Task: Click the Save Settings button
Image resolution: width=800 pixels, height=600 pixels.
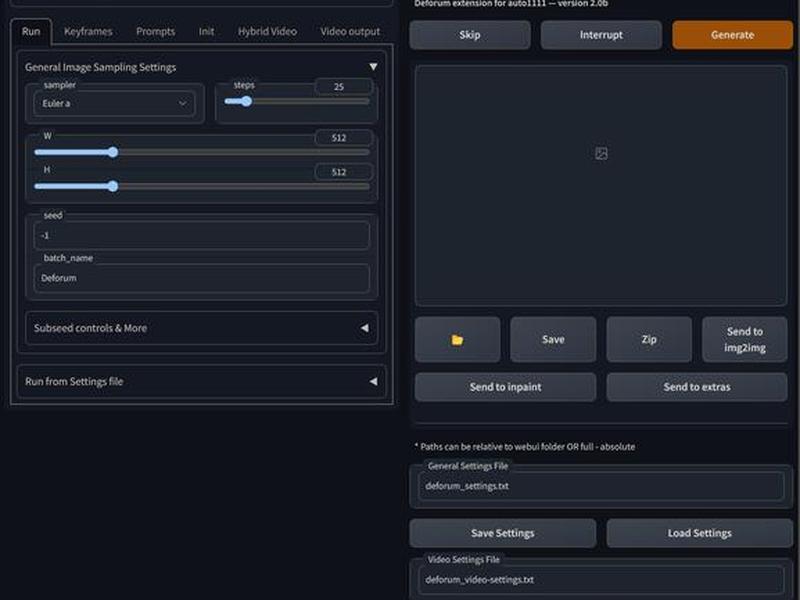Action: tap(503, 533)
